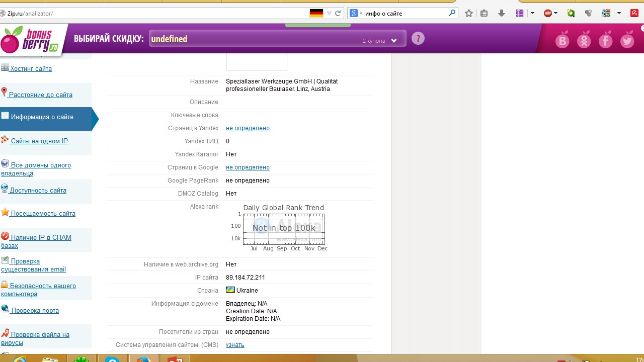This screenshot has height=362, width=644.
Task: Share via VKontakte berry icon
Action: [562, 40]
